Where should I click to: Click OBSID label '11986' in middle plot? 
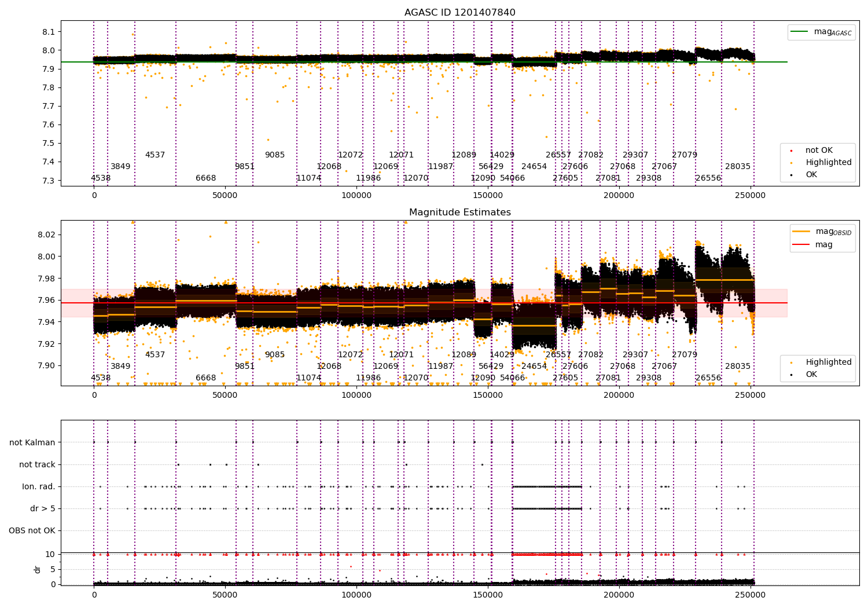(369, 378)
